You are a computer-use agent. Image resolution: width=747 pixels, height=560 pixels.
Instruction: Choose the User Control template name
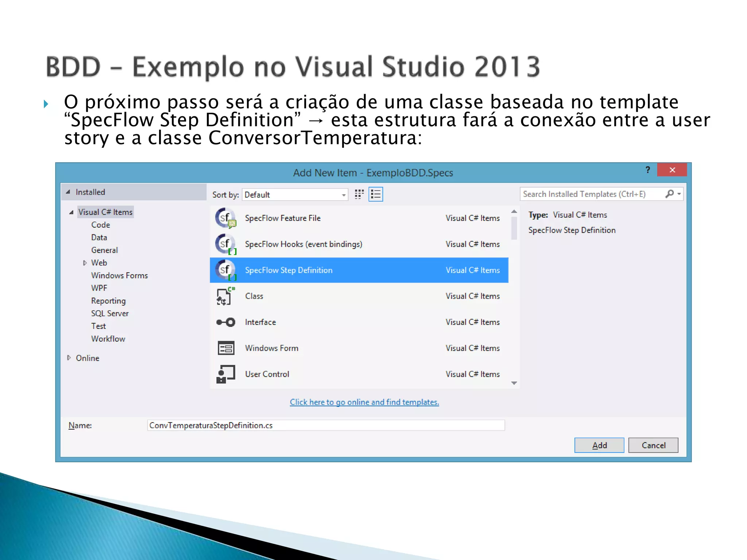[267, 374]
